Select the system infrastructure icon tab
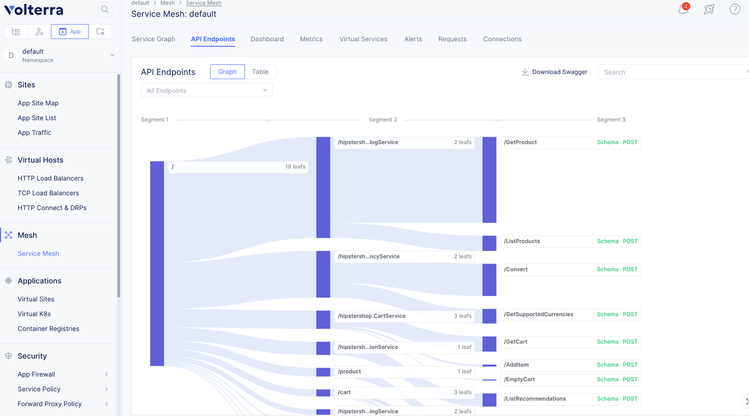The image size is (749, 416). click(16, 32)
